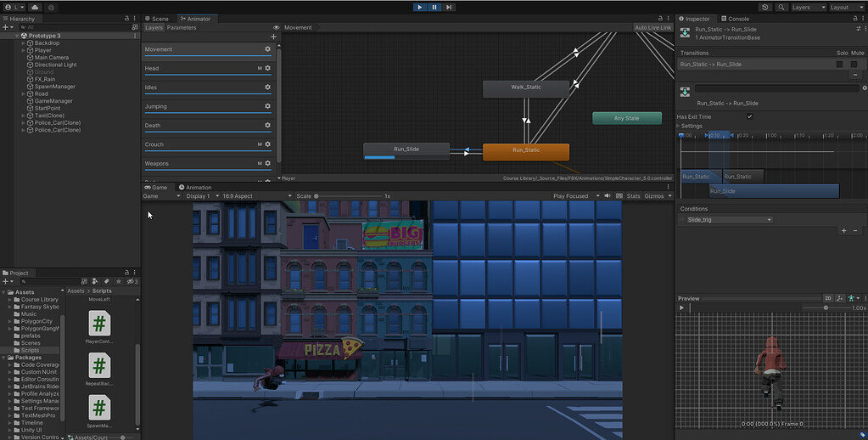Adjust the Game view Scale slider
This screenshot has height=440, width=868.
[x=317, y=196]
